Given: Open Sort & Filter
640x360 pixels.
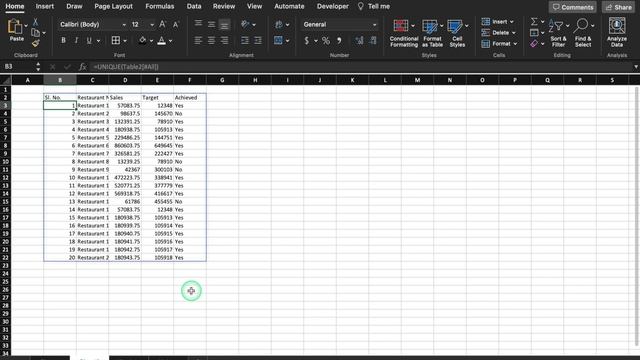Looking at the screenshot, I should [x=558, y=33].
